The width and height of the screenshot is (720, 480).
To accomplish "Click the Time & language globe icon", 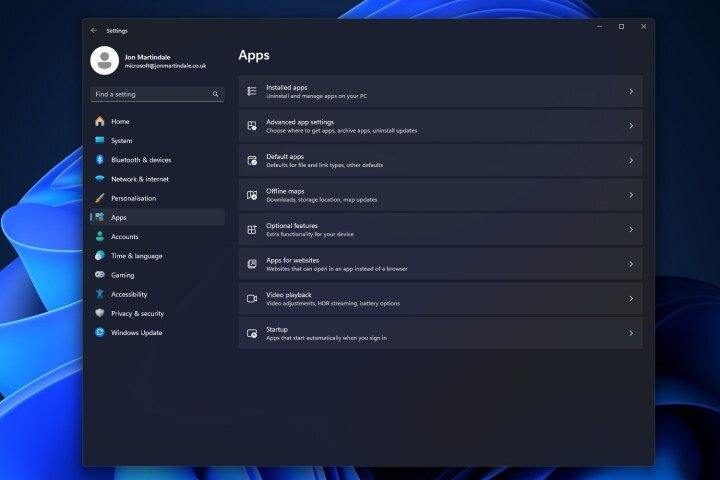I will coord(100,255).
